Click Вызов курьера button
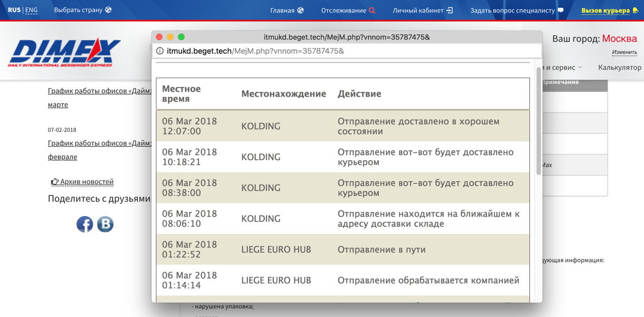Screen dimensions: 644x317 coord(609,10)
